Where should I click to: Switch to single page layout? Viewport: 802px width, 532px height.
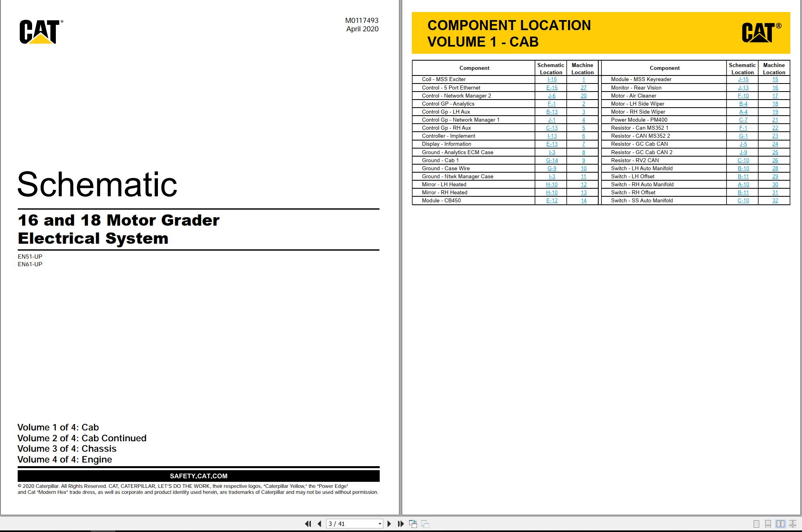756,524
